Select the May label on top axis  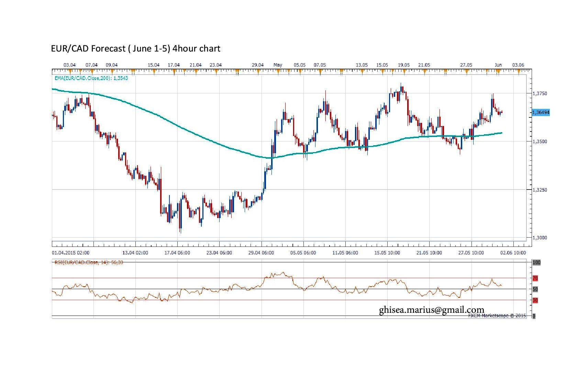(278, 65)
